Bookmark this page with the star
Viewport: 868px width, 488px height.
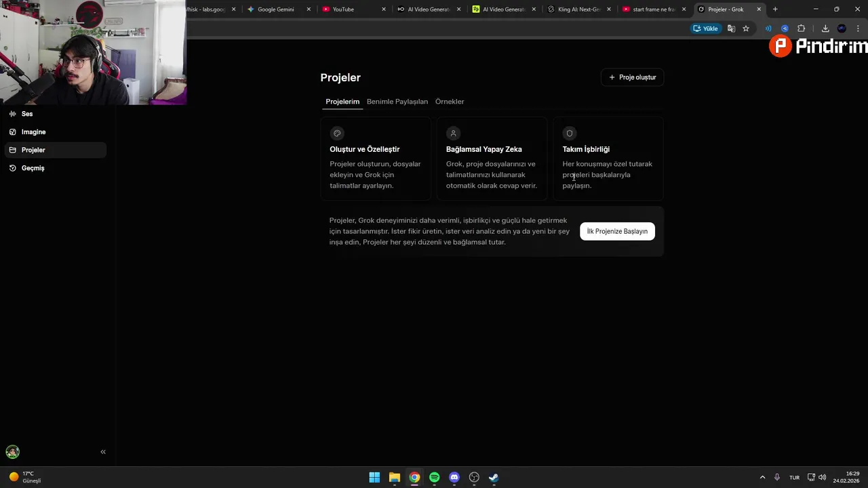pos(746,28)
